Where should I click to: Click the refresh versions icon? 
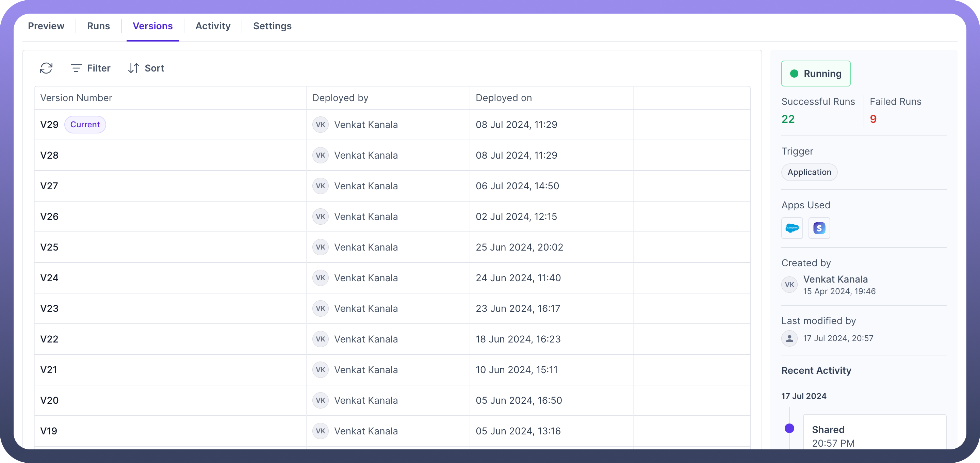pos(46,68)
